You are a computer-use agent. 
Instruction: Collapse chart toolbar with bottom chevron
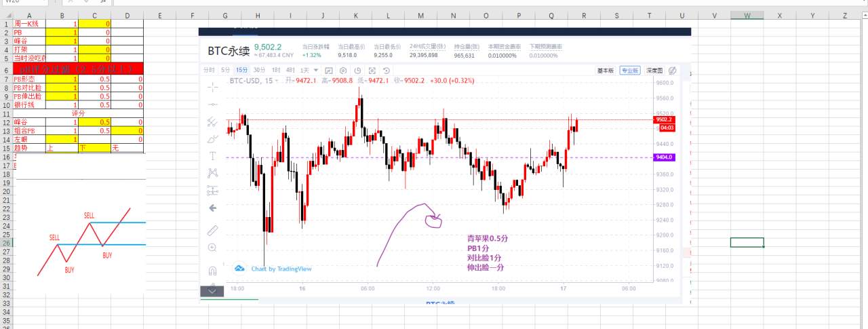pyautogui.click(x=213, y=291)
